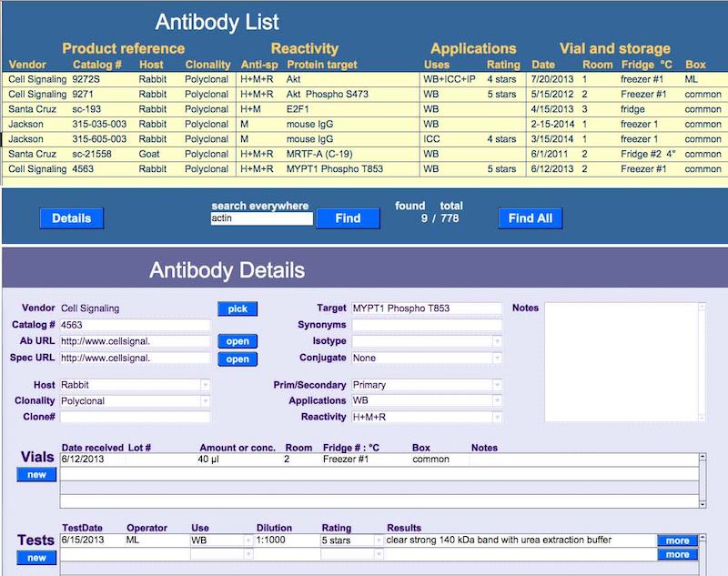Add a new vial record
Screen dimensions: 728x576
point(35,474)
